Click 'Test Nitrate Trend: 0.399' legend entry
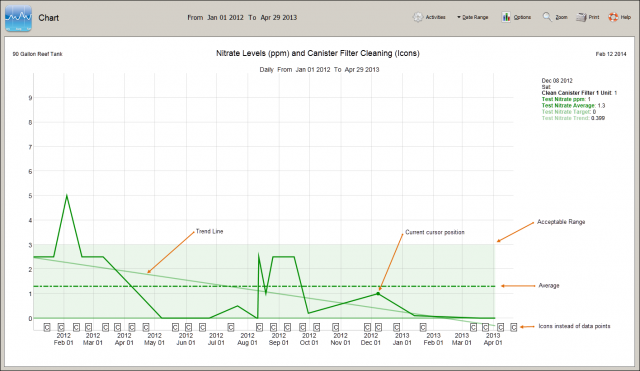The height and width of the screenshot is (371, 640). coord(573,118)
